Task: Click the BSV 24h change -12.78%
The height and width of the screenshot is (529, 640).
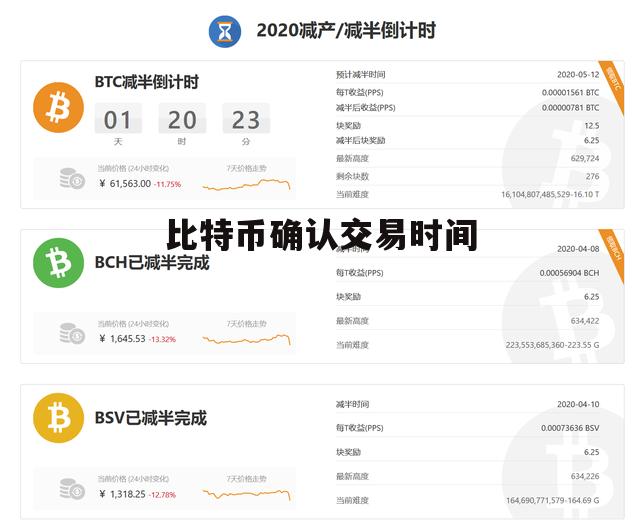Action: pos(162,495)
